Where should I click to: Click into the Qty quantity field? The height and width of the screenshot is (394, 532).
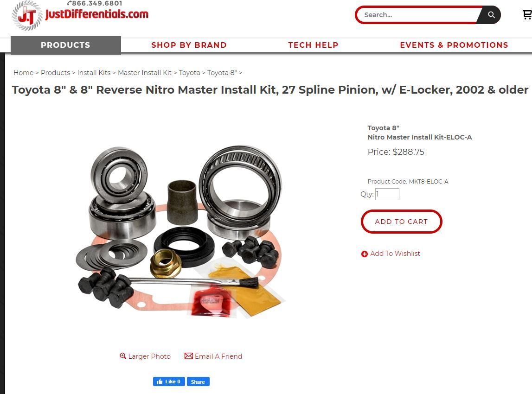pyautogui.click(x=387, y=194)
